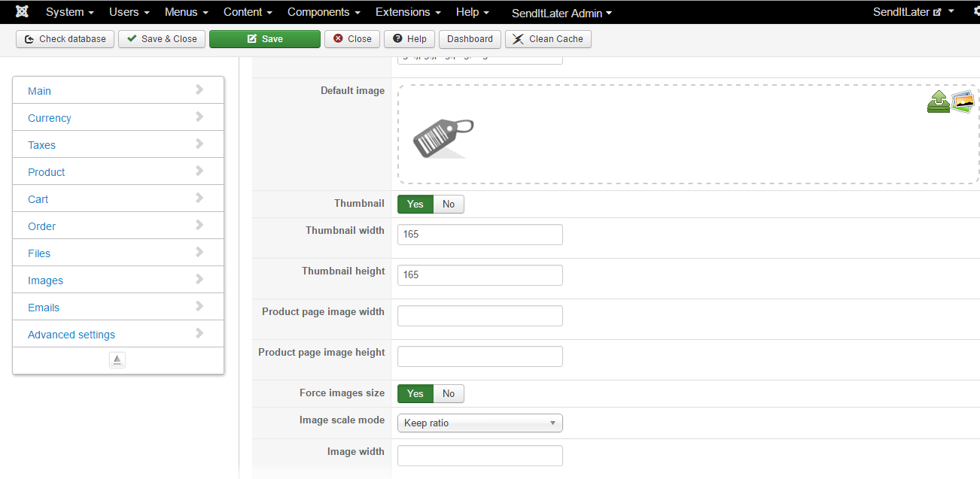980x479 pixels.
Task: Open the Users menu
Action: [129, 12]
